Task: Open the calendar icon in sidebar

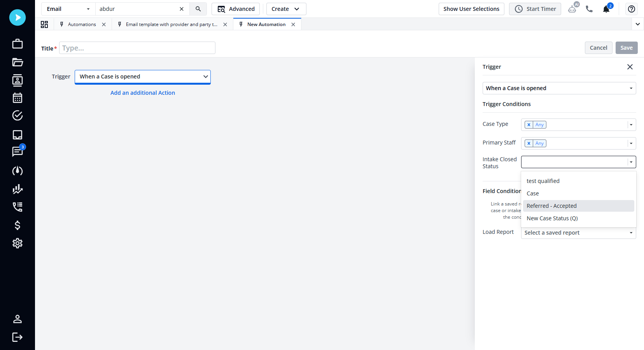Action: (17, 98)
